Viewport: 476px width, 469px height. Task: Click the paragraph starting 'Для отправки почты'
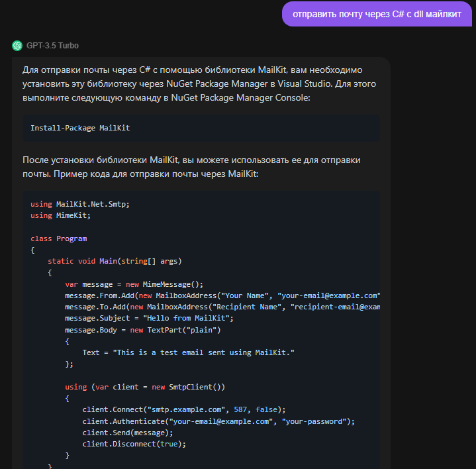tap(199, 84)
